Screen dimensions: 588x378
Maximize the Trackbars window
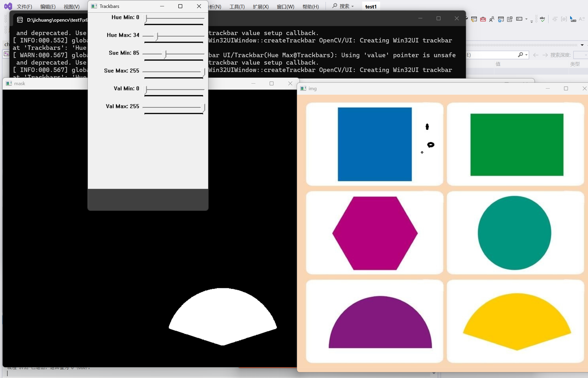(x=180, y=6)
